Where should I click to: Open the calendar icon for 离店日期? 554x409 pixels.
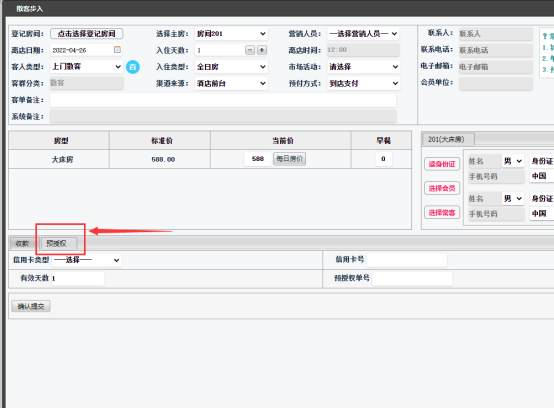click(117, 49)
